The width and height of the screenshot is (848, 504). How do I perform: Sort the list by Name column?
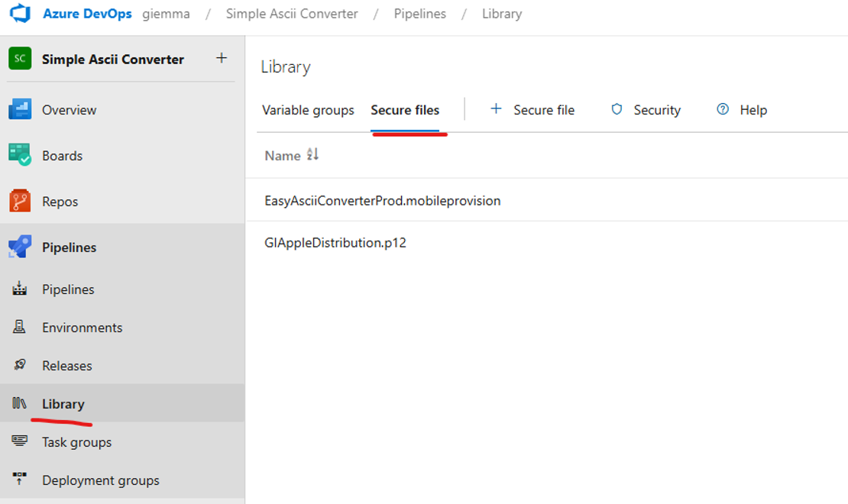point(312,155)
